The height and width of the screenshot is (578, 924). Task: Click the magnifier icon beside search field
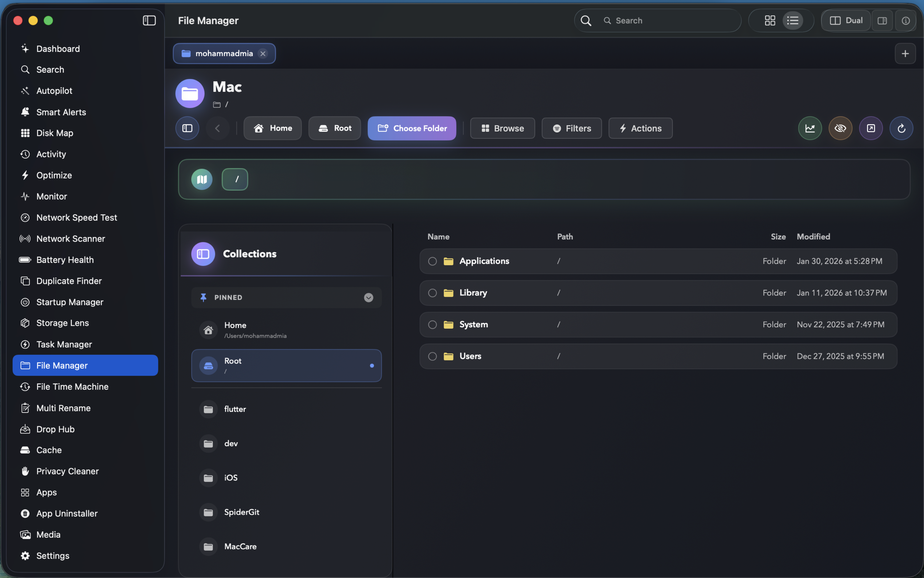click(x=586, y=21)
